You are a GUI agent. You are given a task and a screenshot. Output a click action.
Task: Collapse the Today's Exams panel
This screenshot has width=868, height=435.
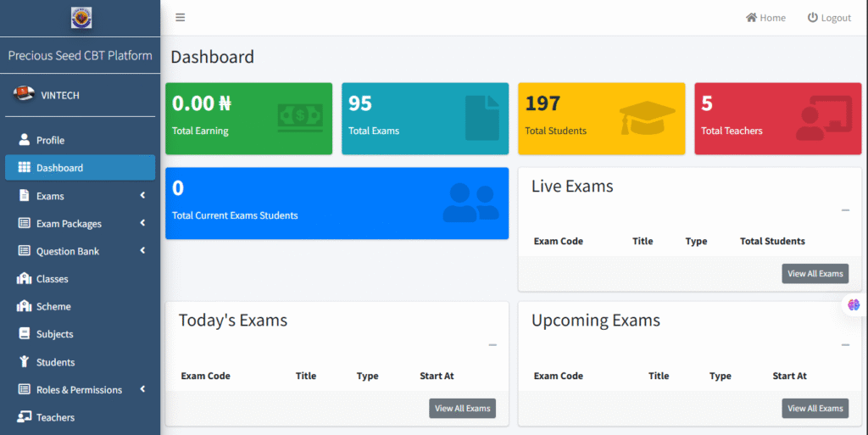pos(492,345)
